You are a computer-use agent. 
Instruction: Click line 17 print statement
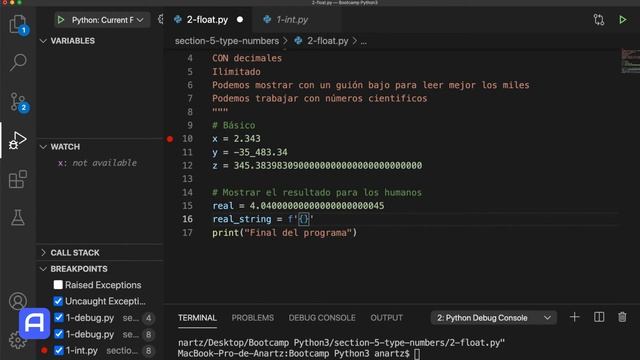284,233
